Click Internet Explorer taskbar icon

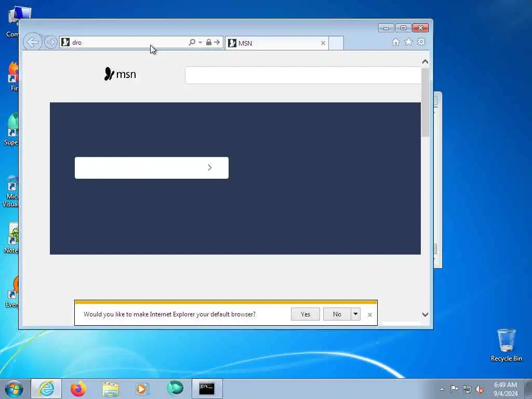click(x=46, y=389)
